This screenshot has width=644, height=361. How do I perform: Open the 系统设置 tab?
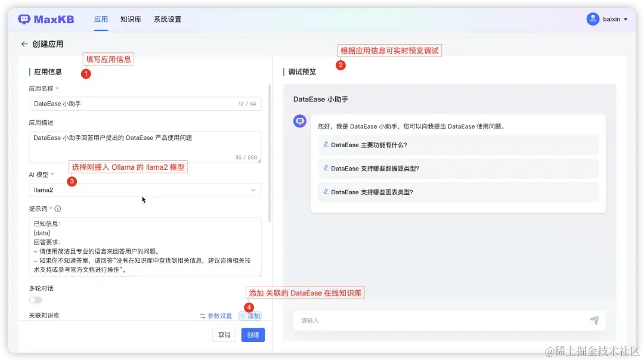click(167, 19)
